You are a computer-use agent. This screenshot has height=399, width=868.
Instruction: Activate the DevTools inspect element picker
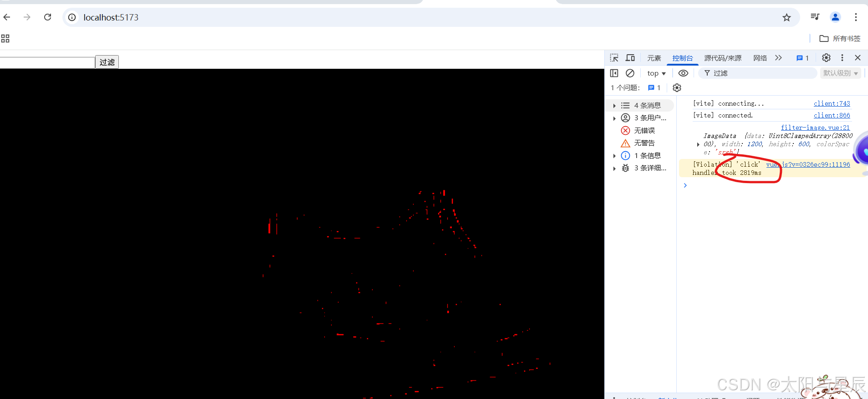pyautogui.click(x=614, y=58)
